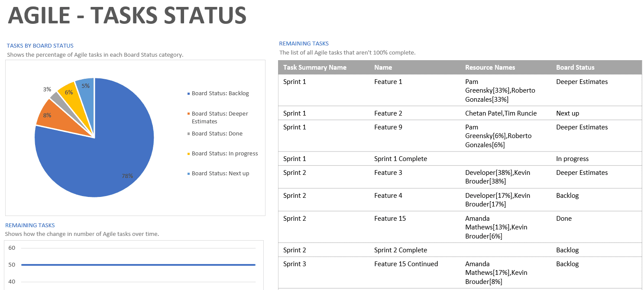Click the Sprint 1 cell in the Feature 2 row

click(294, 113)
